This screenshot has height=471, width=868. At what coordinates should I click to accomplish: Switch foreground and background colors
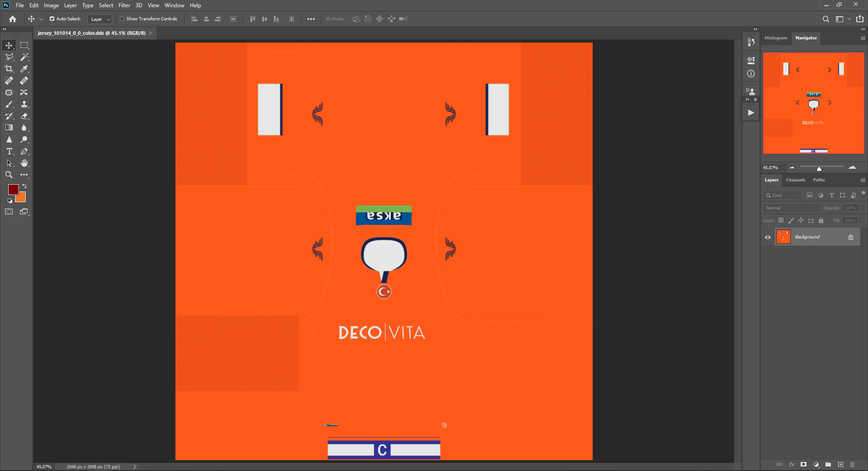24,186
